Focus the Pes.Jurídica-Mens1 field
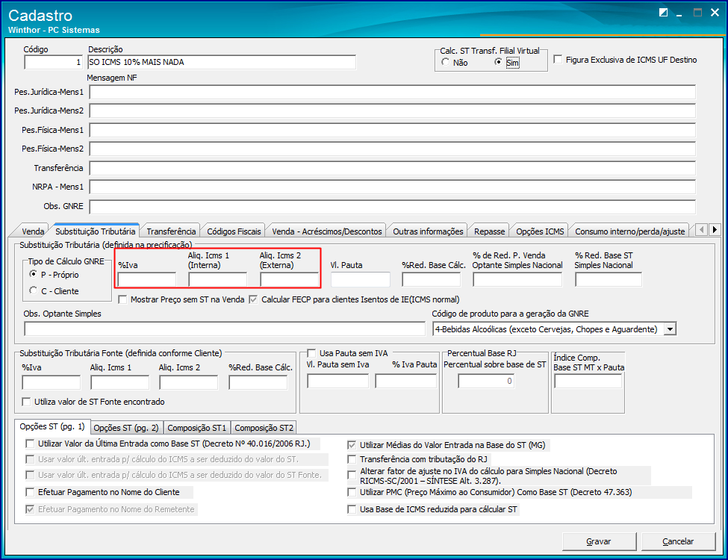Viewport: 728px width, 560px height. [x=393, y=92]
